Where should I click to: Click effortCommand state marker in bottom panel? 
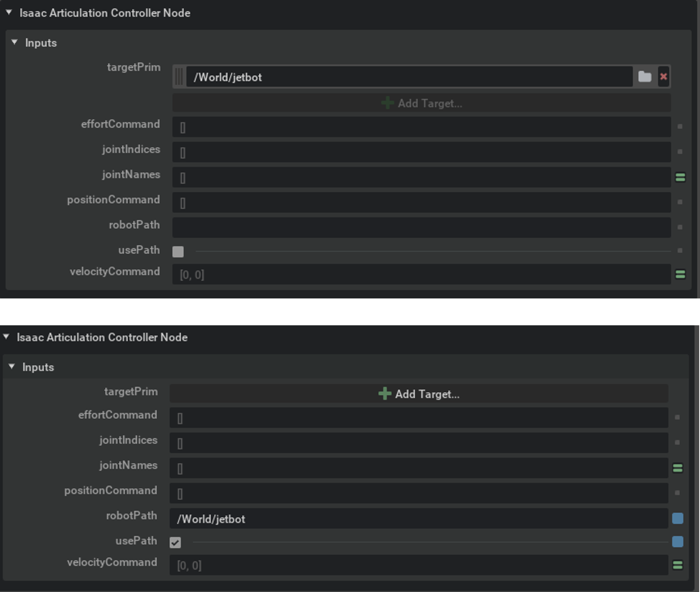(x=677, y=417)
